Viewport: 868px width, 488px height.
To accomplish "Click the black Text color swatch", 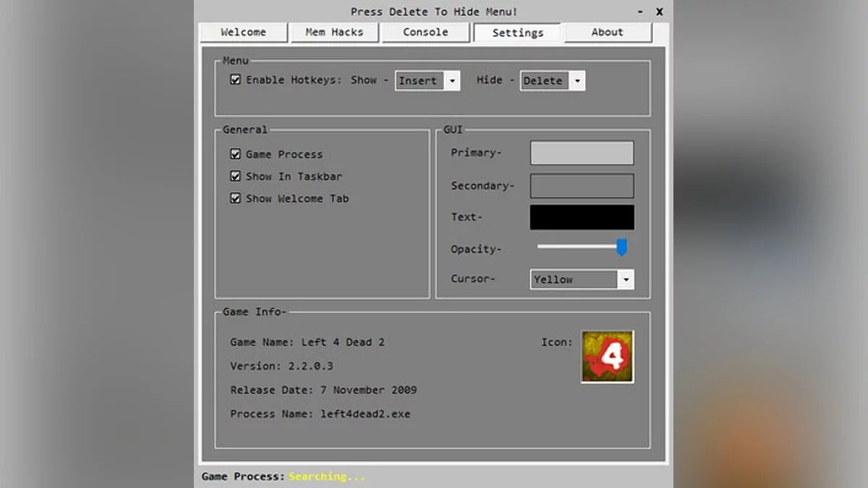I will (582, 217).
